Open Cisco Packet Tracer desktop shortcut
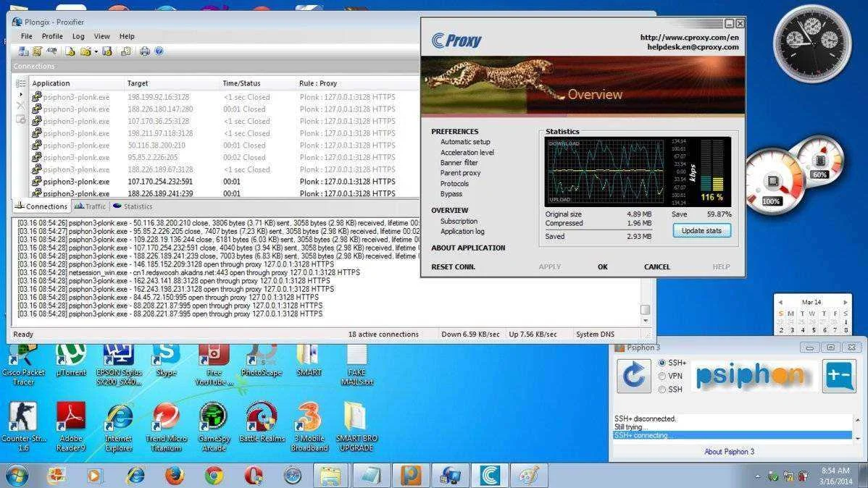 point(23,365)
